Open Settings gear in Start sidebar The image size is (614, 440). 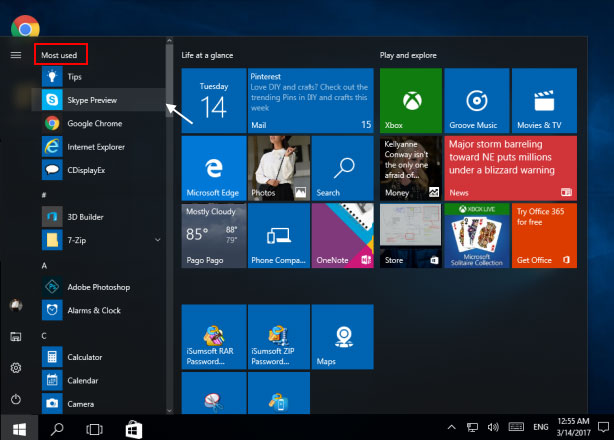(16, 368)
